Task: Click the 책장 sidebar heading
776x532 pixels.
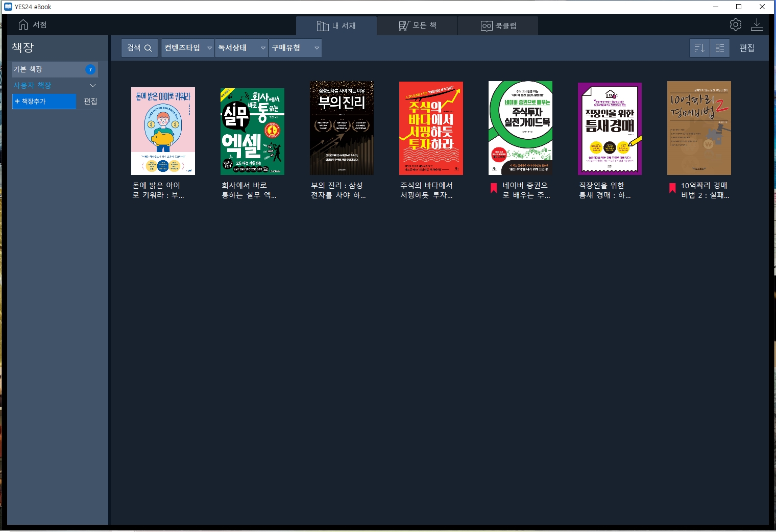Action: tap(23, 47)
